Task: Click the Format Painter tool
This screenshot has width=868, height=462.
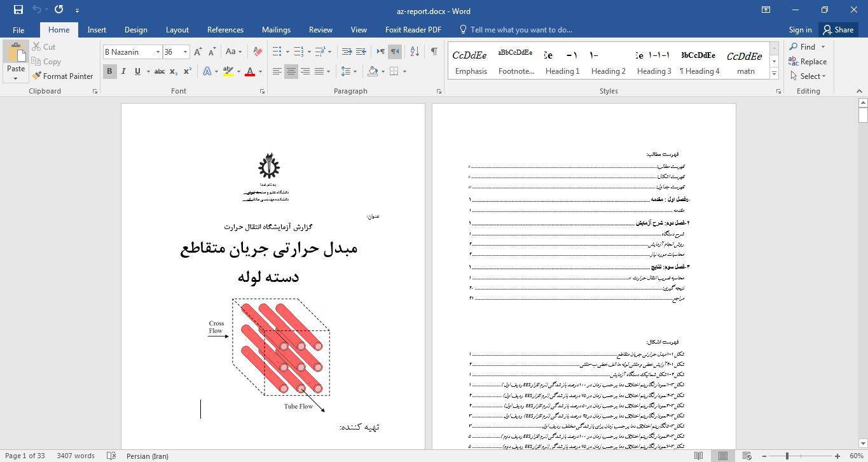Action: click(x=62, y=76)
